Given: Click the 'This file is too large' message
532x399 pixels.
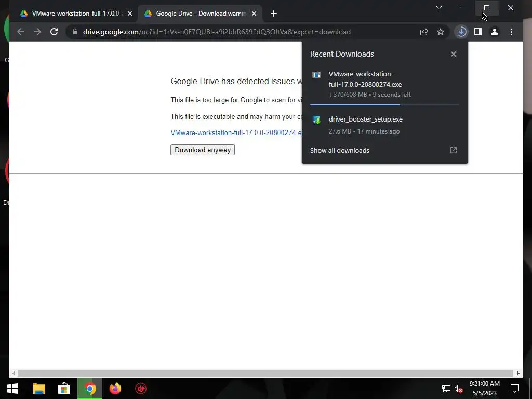Looking at the screenshot, I should 236,100.
